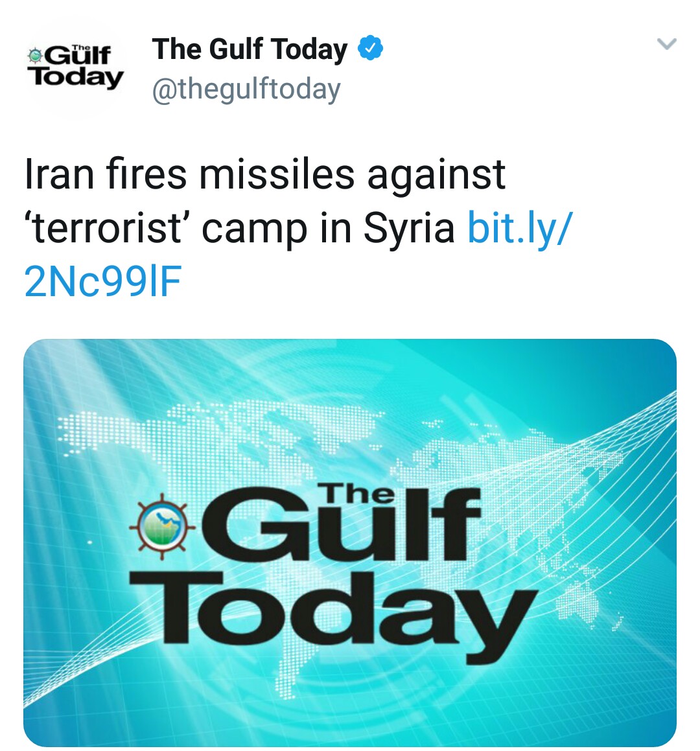Open The Gulf Today profile avatar

[x=76, y=67]
